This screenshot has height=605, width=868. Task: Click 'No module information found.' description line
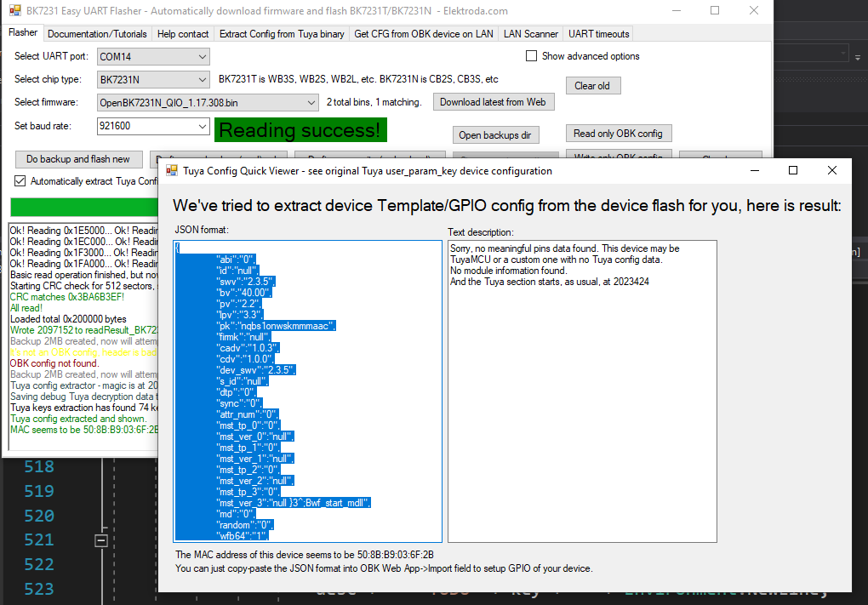point(508,271)
